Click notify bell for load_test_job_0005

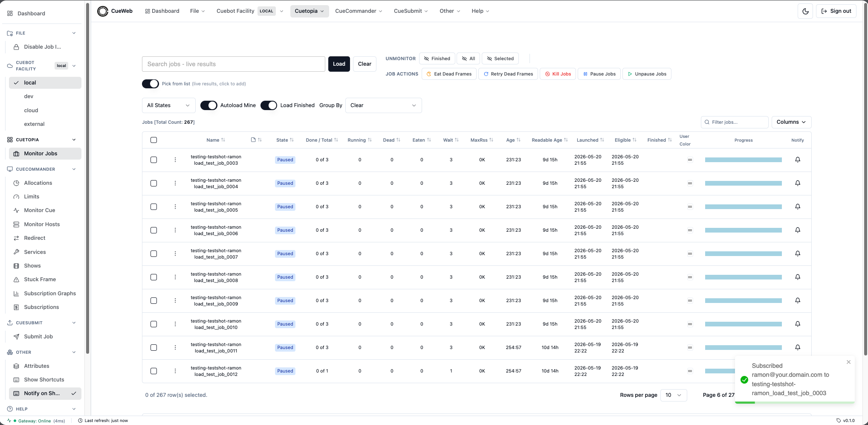click(x=798, y=207)
